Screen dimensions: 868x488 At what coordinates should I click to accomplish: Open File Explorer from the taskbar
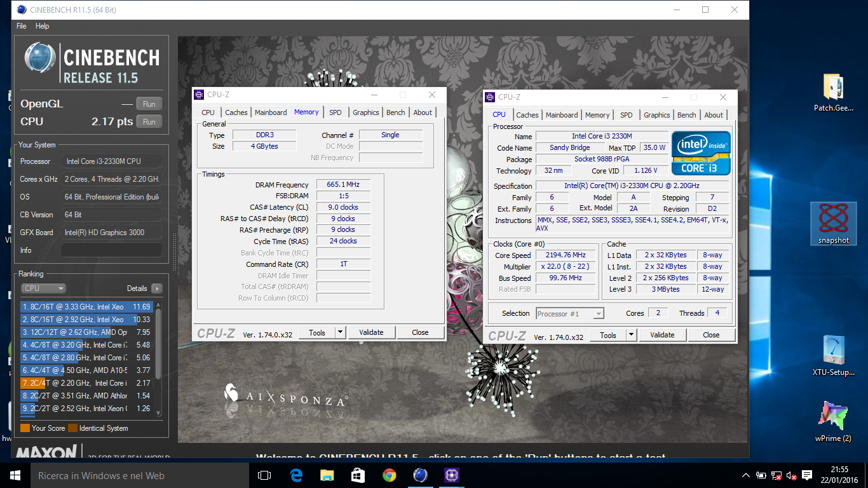click(327, 475)
